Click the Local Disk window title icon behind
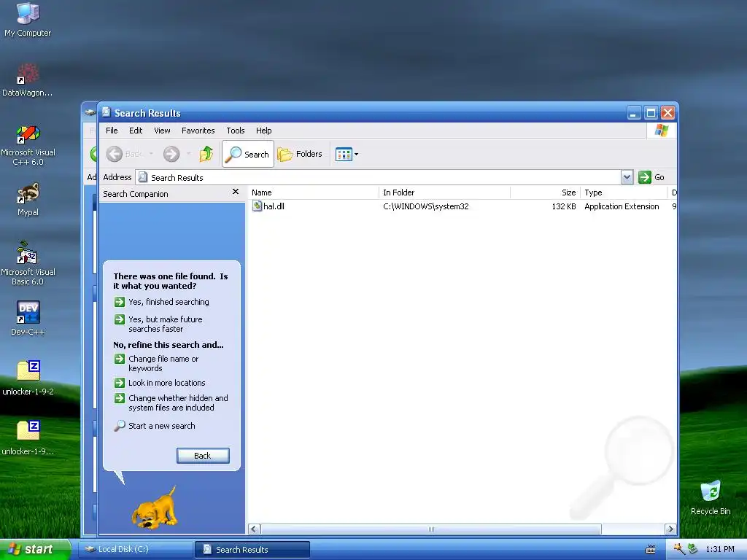 tap(90, 112)
